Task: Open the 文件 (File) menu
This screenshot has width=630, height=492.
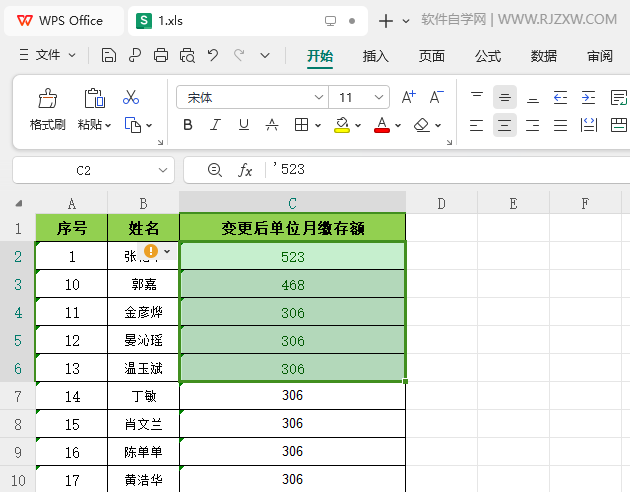Action: 47,55
